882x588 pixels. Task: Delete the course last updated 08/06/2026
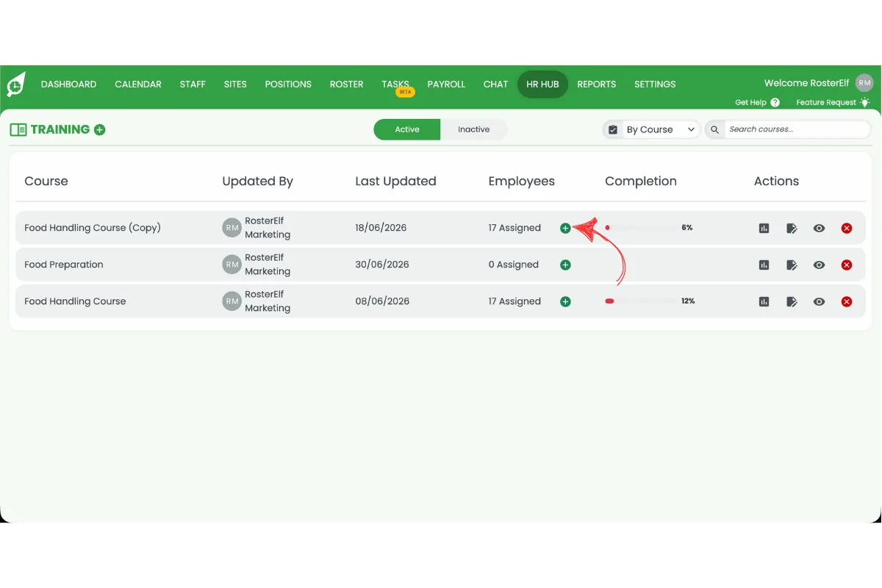tap(847, 301)
